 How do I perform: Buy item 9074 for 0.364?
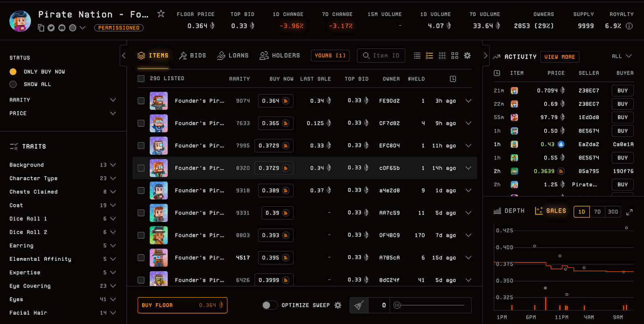(x=276, y=101)
